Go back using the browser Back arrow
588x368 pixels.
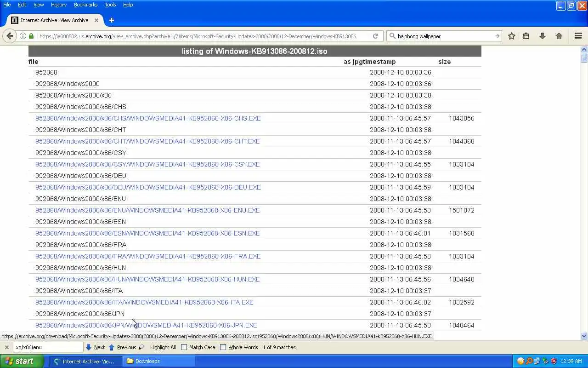tap(10, 36)
